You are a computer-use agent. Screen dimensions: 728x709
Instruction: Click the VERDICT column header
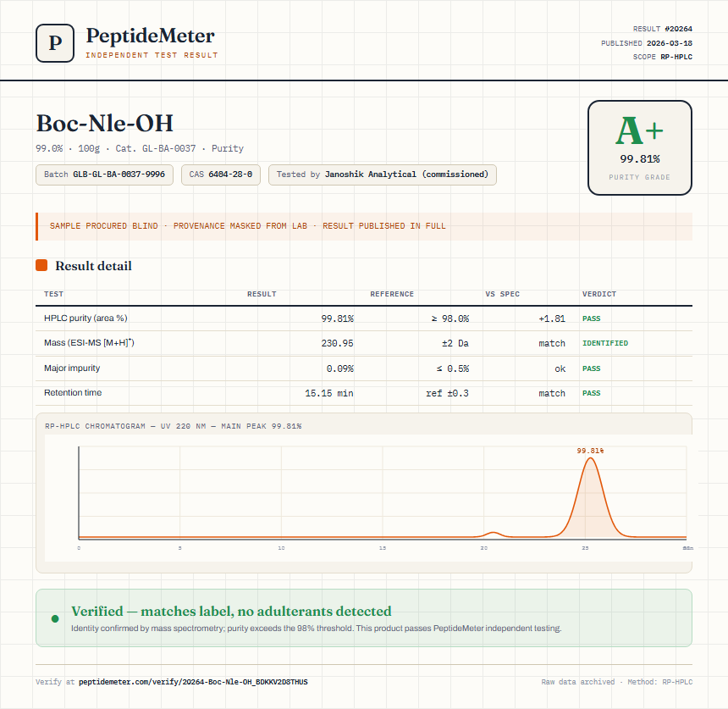(x=599, y=294)
